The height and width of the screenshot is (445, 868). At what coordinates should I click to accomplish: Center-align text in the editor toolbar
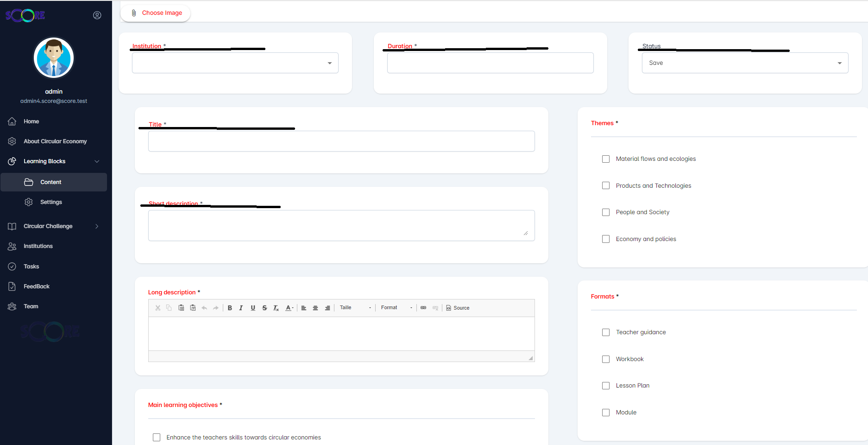point(315,308)
